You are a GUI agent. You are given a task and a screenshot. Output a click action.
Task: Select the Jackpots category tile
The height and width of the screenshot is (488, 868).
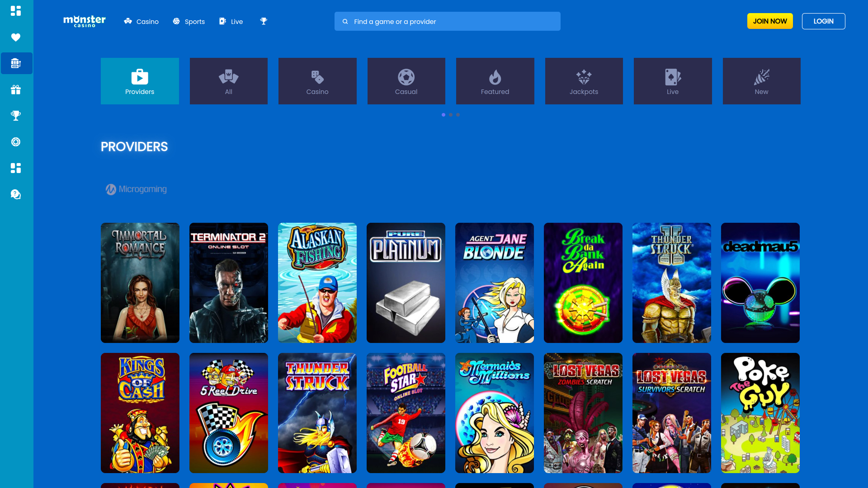pyautogui.click(x=584, y=81)
